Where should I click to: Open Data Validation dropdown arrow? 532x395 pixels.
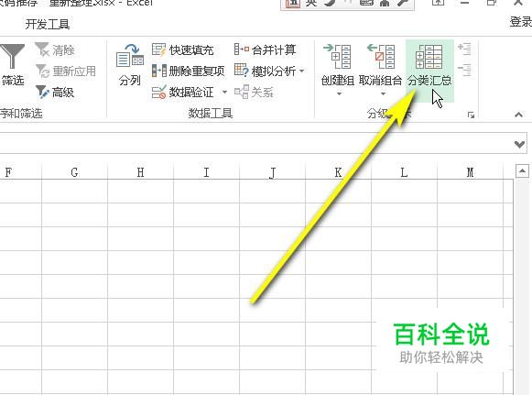click(x=224, y=92)
